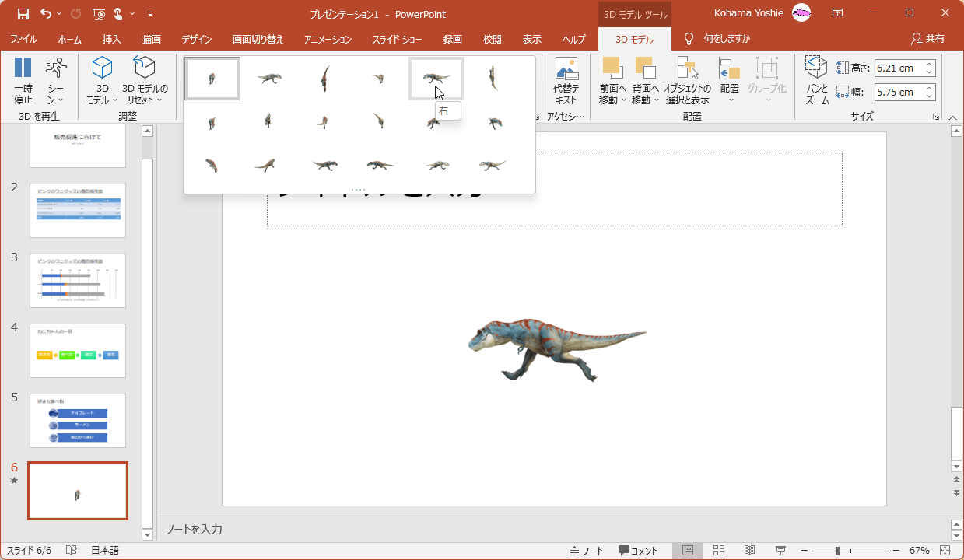The width and height of the screenshot is (964, 560).
Task: Open オブジェクトの選択と表示 selection pane
Action: tap(687, 81)
